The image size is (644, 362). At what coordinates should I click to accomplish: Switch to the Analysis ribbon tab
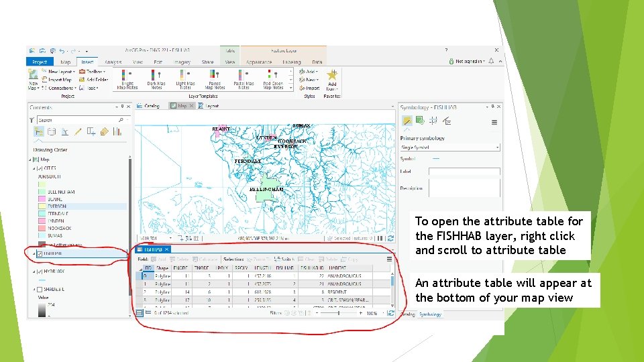click(x=113, y=62)
